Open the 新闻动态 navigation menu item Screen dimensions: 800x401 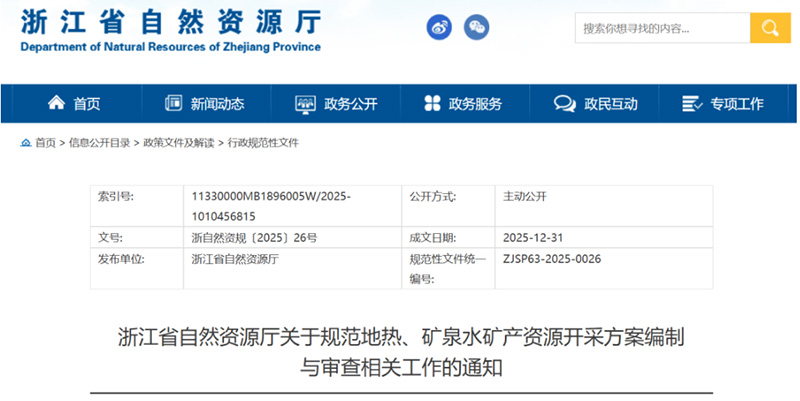click(217, 103)
